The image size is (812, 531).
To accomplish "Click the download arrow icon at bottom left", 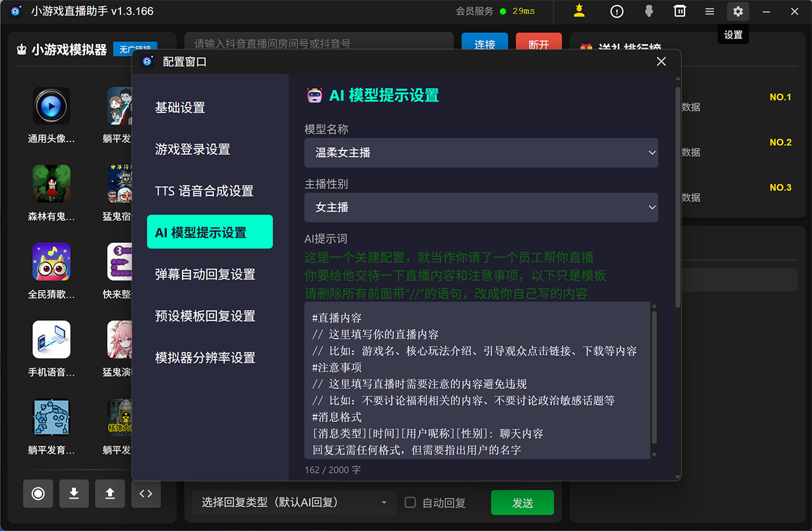I will click(74, 494).
